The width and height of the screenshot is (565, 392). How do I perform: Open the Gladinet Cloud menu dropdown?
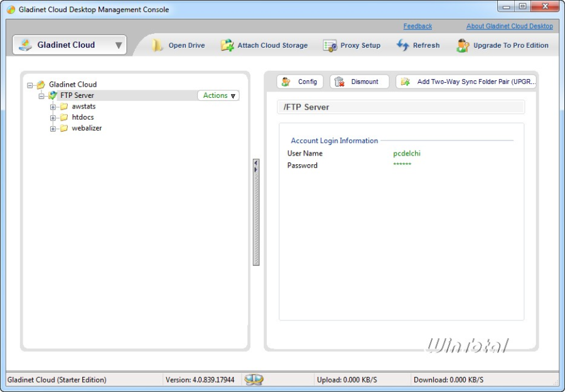point(117,45)
